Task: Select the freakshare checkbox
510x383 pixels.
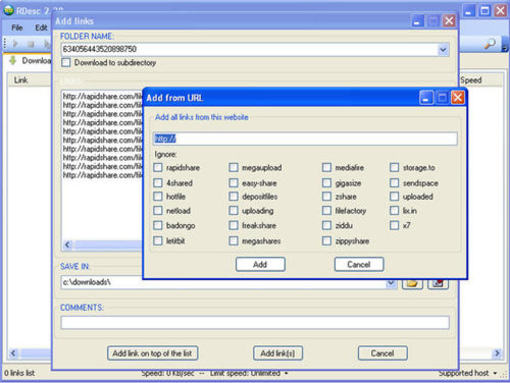Action: [234, 225]
